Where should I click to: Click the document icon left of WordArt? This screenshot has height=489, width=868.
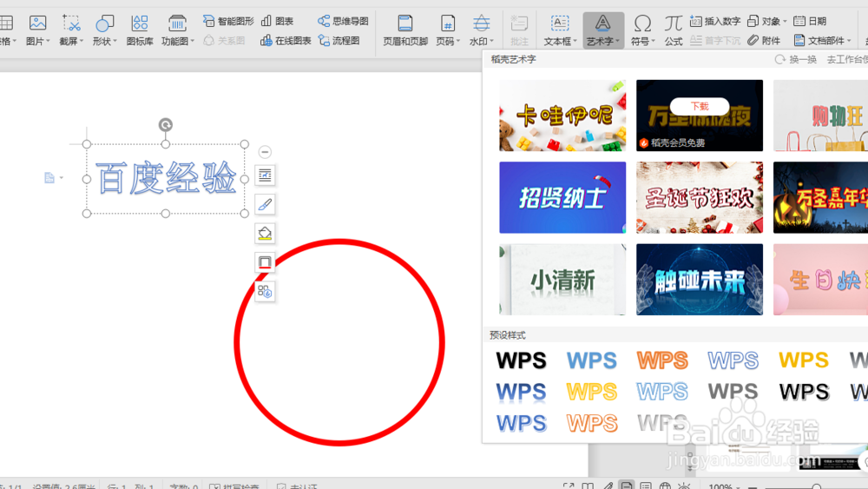[49, 178]
